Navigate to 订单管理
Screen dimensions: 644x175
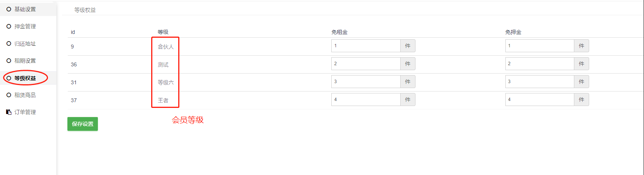pos(25,112)
